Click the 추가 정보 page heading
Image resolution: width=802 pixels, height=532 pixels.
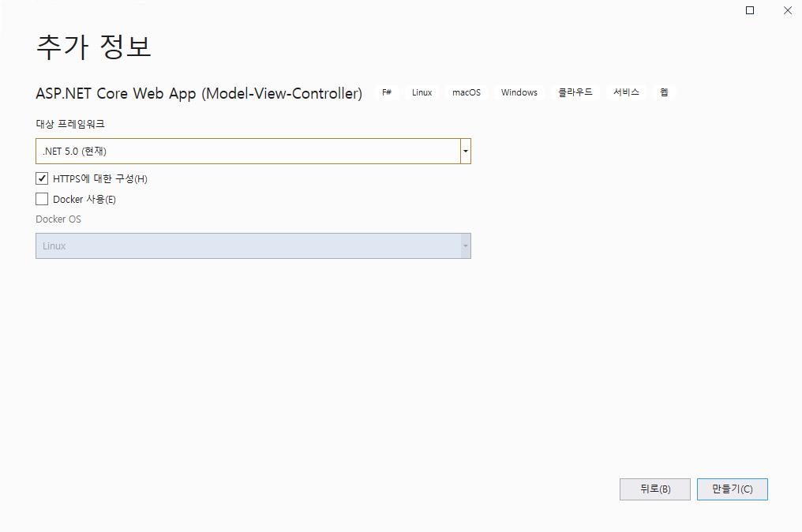tap(94, 47)
